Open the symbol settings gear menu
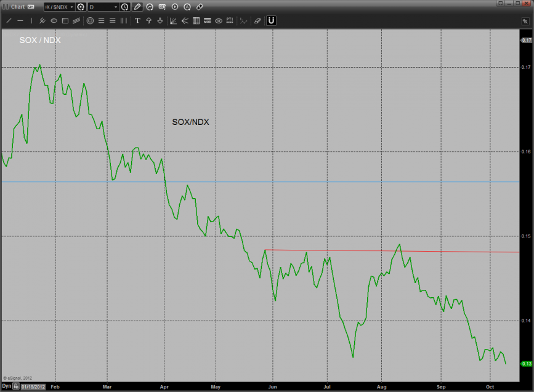534x392 pixels. pos(81,7)
